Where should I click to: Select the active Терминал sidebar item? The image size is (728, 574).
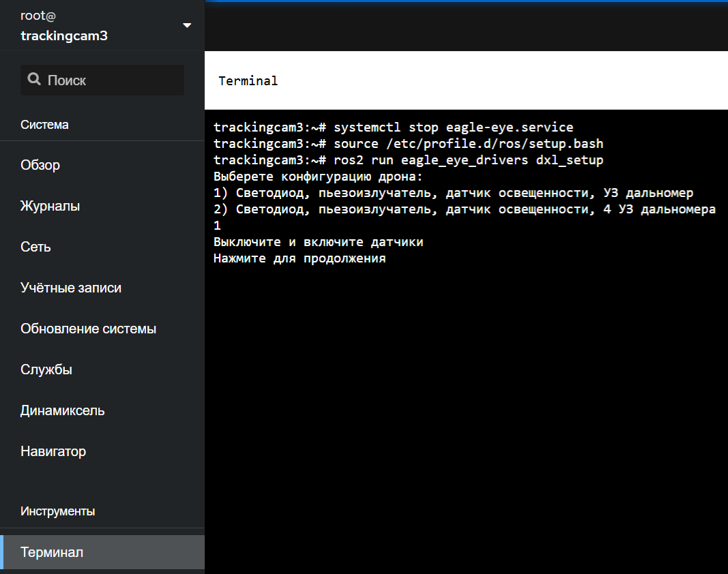coord(52,552)
